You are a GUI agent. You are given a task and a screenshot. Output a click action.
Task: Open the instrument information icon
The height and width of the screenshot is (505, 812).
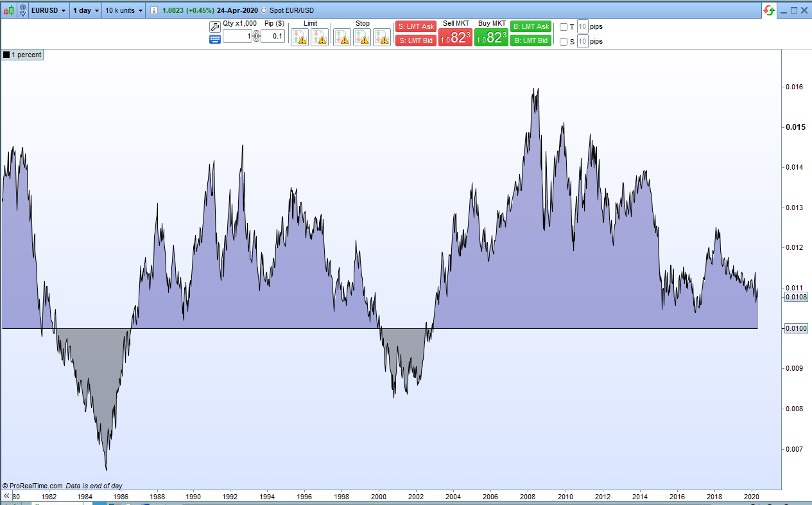[153, 11]
